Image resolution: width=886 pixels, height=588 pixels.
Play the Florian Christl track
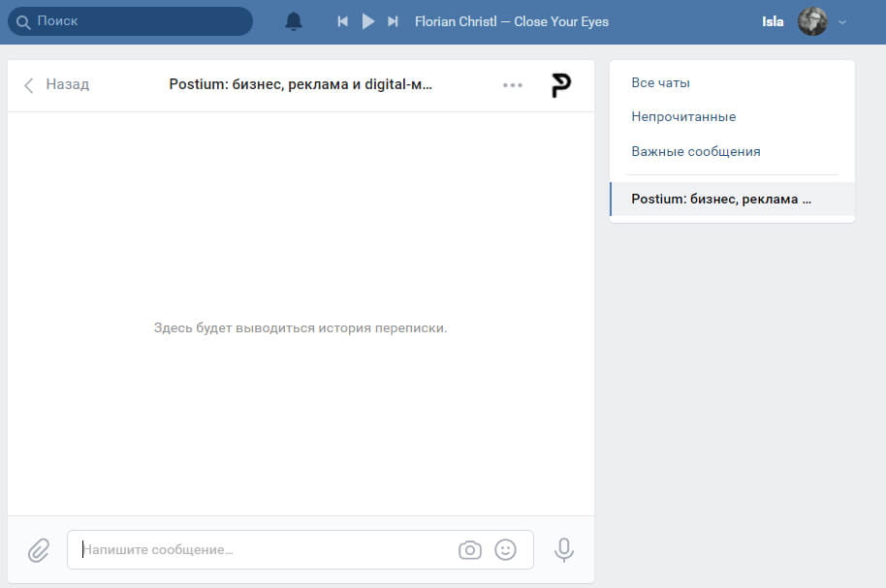point(367,21)
